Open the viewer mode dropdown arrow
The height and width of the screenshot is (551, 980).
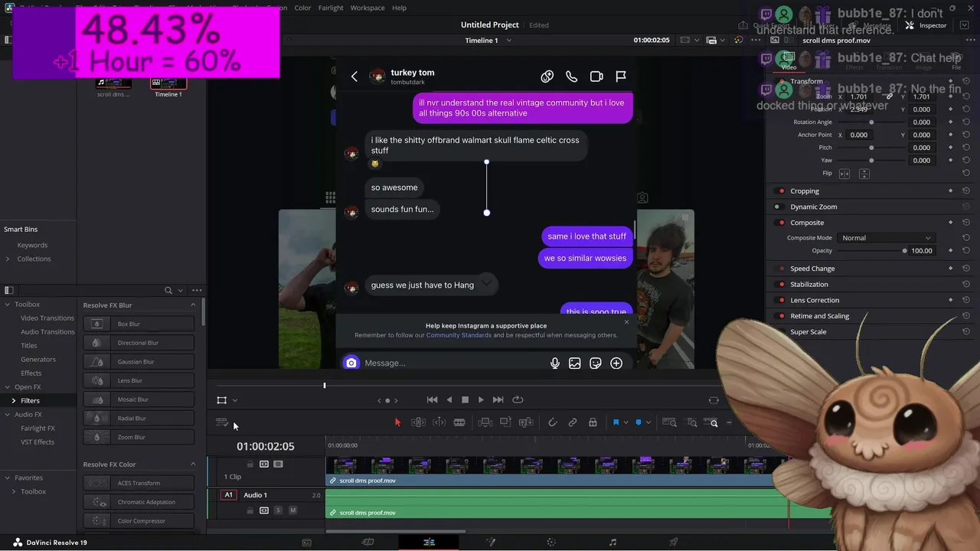coord(235,400)
